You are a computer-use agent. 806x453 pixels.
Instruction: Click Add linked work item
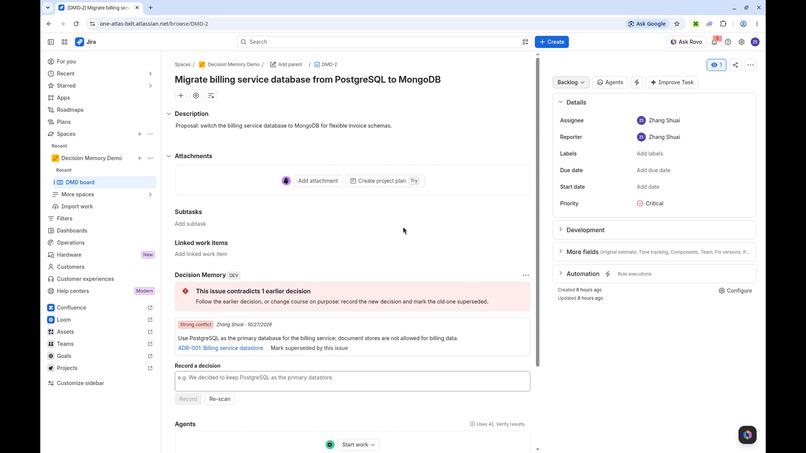click(x=201, y=254)
